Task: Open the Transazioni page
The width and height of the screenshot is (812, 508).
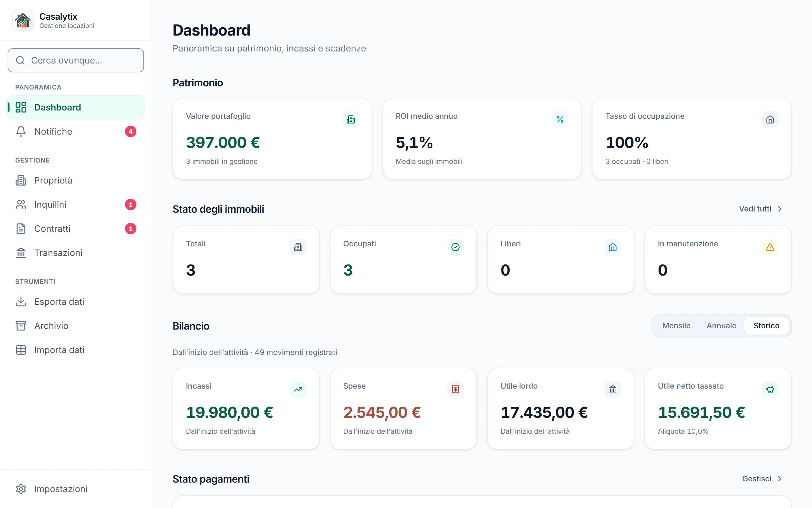Action: (76, 253)
